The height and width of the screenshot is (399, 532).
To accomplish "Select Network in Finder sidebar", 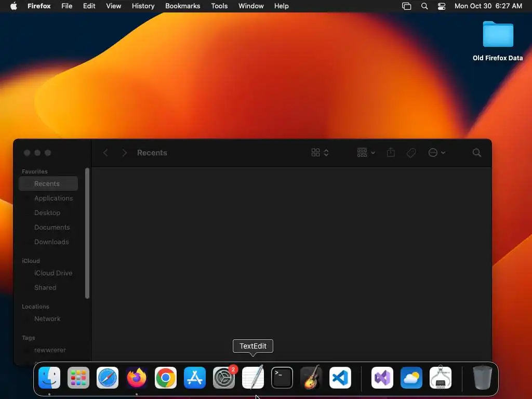I will 48,319.
